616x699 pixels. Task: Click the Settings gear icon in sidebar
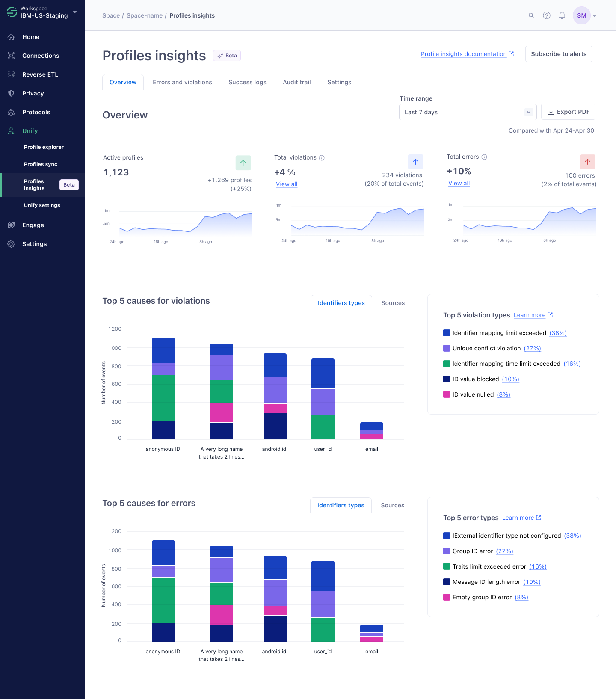pyautogui.click(x=11, y=244)
